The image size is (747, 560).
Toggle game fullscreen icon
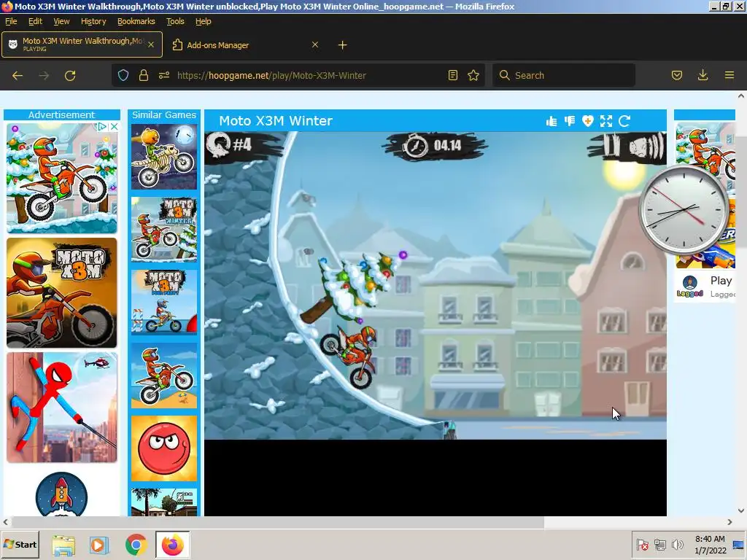coord(606,121)
